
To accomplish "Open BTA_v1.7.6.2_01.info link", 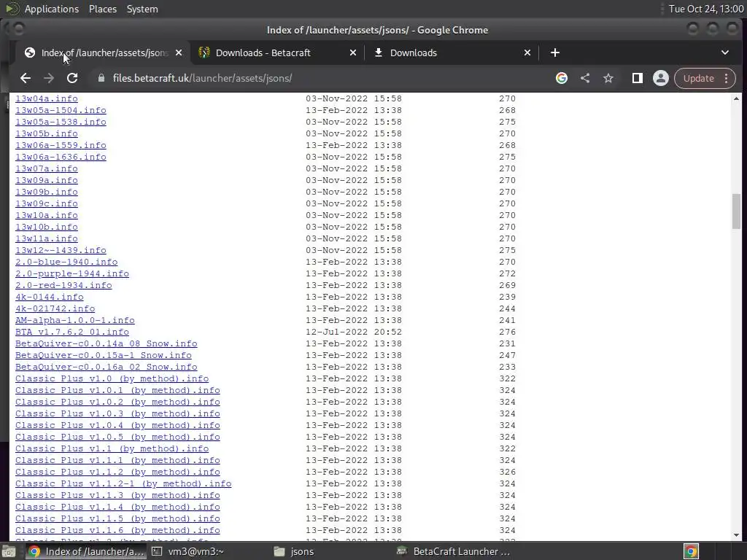I will (72, 332).
